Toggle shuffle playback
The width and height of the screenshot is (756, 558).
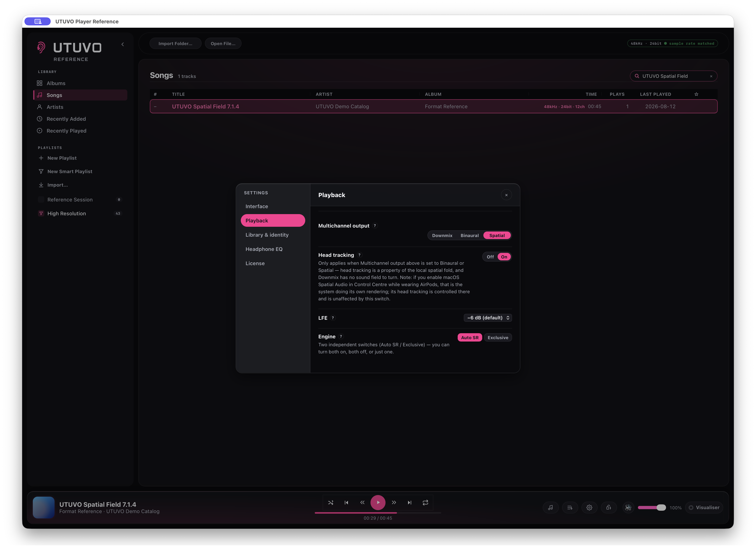click(x=331, y=503)
